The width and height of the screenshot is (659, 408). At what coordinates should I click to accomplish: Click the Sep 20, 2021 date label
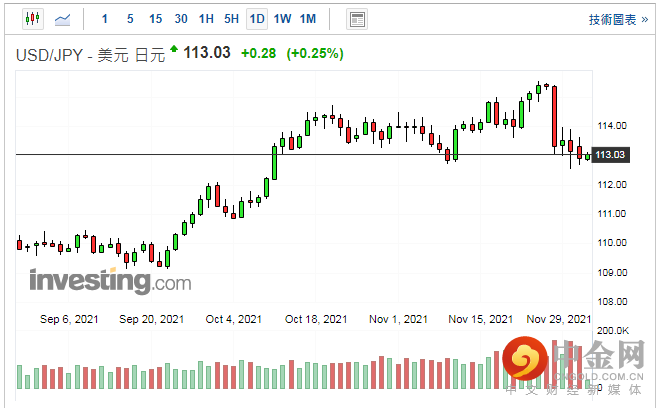point(151,319)
